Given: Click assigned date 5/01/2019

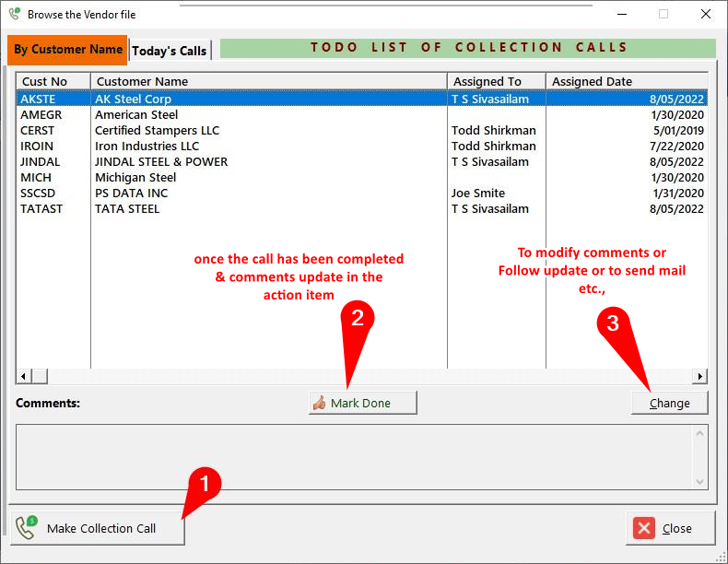Looking at the screenshot, I should pyautogui.click(x=678, y=131).
